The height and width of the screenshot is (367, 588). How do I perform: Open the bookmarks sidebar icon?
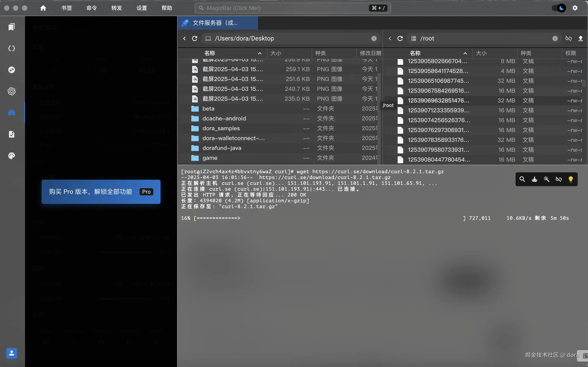pyautogui.click(x=11, y=27)
